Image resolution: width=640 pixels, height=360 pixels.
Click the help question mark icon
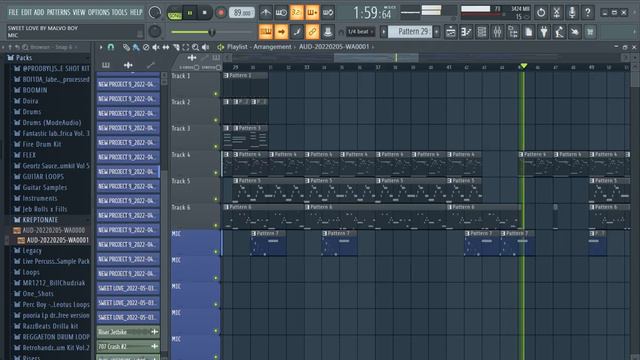(x=588, y=13)
